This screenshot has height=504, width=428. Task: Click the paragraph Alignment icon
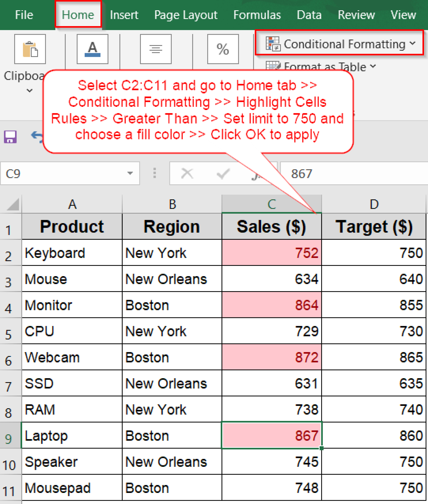point(156,48)
